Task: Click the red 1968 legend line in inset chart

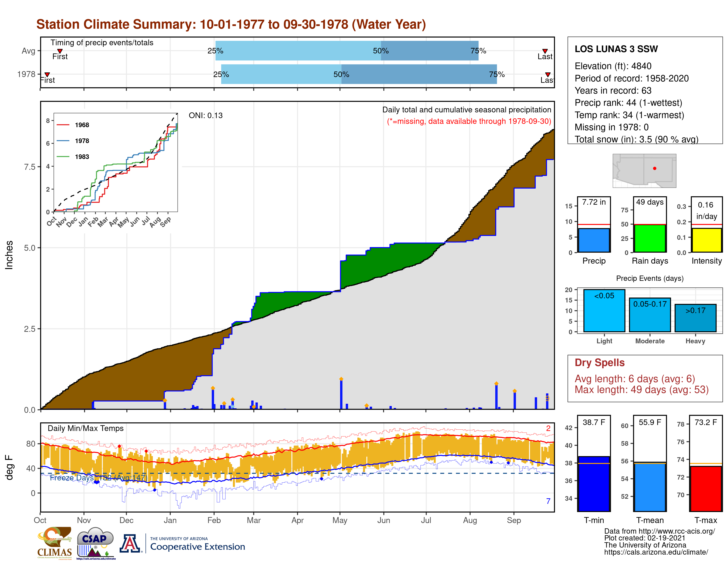Action: tap(63, 125)
